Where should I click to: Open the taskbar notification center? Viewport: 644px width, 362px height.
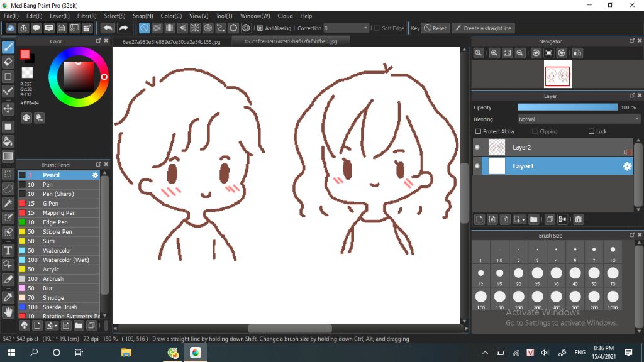pyautogui.click(x=628, y=353)
